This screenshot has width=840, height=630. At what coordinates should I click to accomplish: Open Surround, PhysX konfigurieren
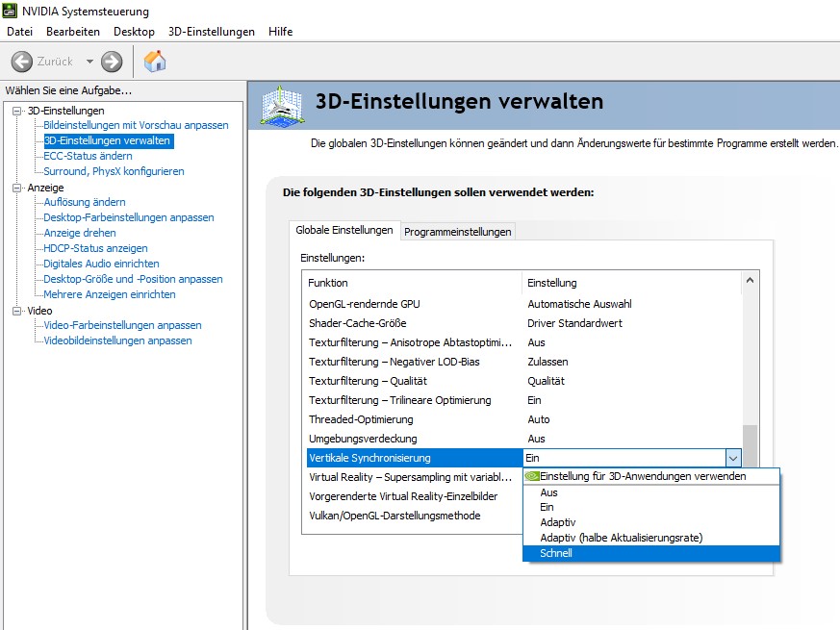point(114,171)
